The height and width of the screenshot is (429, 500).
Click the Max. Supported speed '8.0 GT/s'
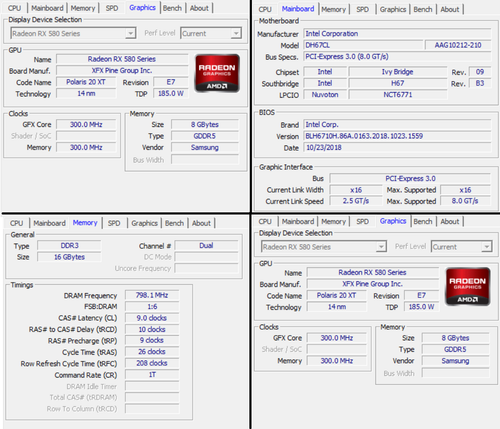click(465, 201)
